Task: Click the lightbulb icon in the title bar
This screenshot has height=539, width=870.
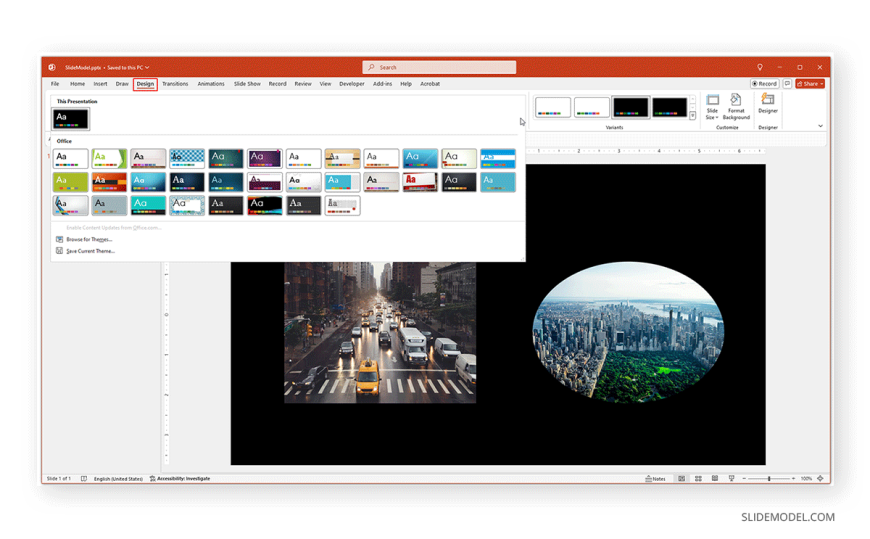Action: point(760,67)
